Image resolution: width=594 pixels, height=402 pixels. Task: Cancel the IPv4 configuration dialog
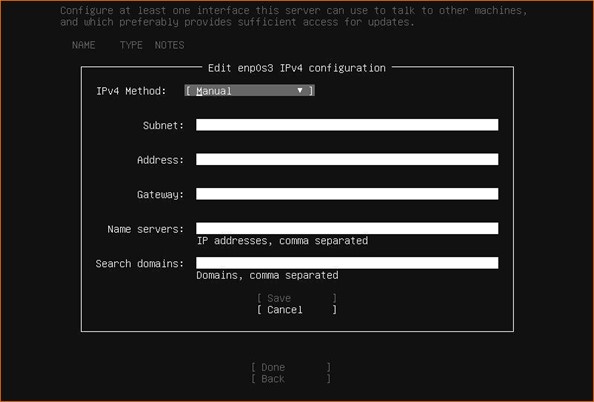(297, 310)
